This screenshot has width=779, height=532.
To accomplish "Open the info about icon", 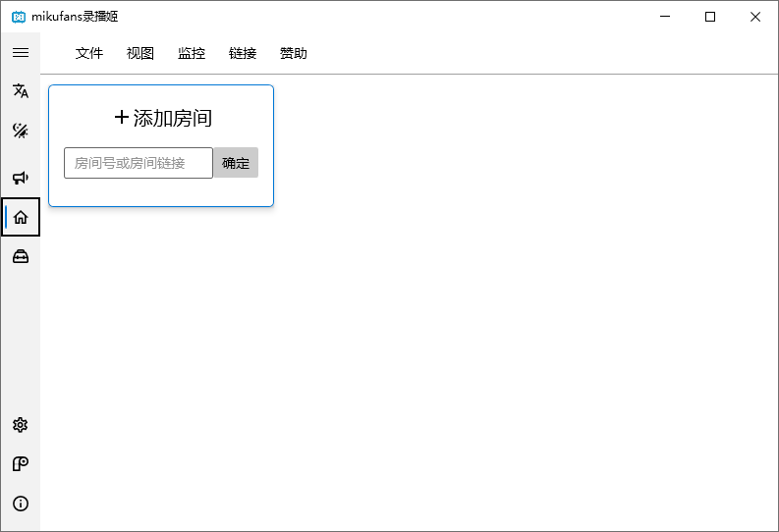I will coord(20,504).
